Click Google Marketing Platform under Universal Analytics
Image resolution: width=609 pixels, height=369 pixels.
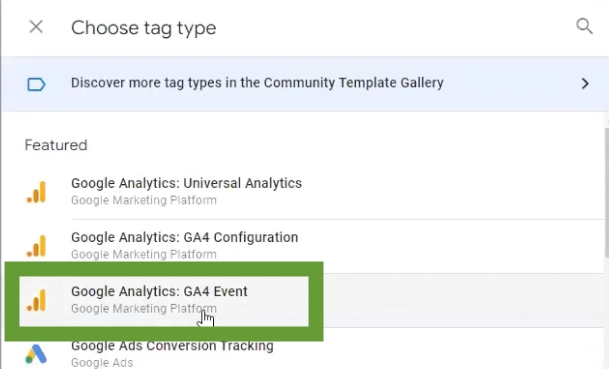point(144,200)
